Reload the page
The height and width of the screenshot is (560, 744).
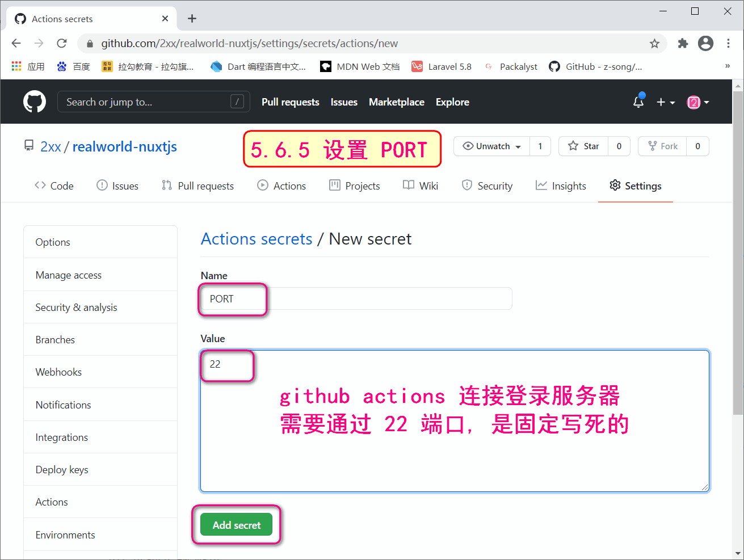pyautogui.click(x=62, y=43)
